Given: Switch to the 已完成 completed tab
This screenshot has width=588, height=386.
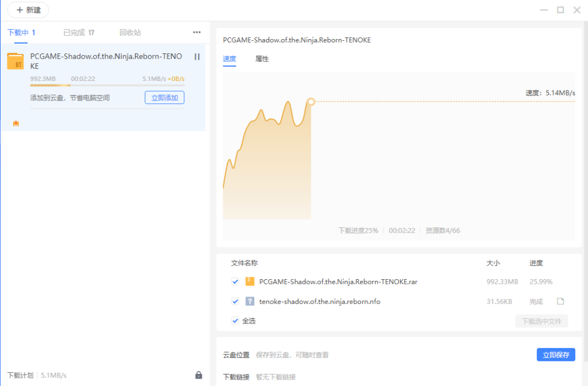Looking at the screenshot, I should [x=79, y=33].
